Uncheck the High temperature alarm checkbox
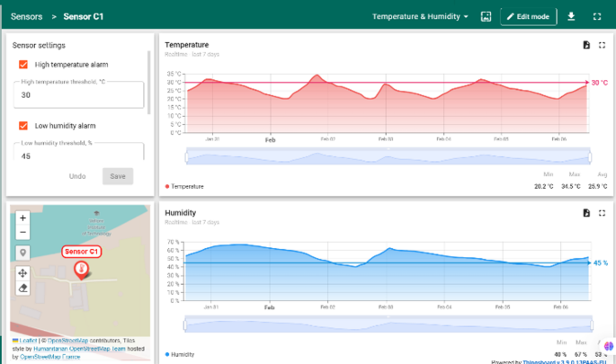Image resolution: width=616 pixels, height=364 pixels. coord(23,65)
